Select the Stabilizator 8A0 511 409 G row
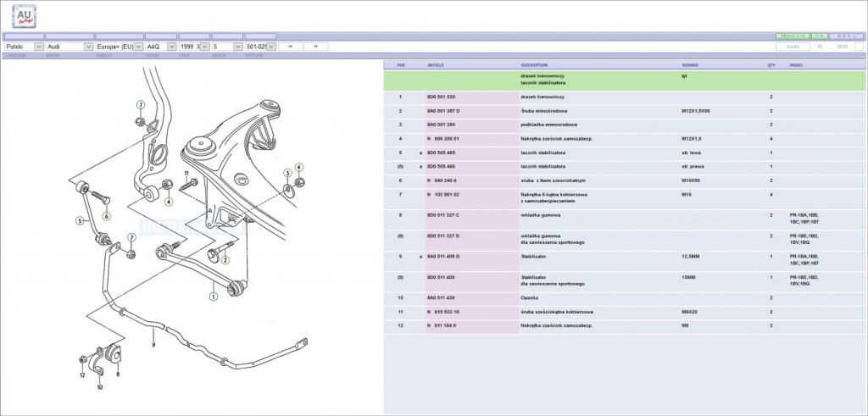 click(625, 260)
